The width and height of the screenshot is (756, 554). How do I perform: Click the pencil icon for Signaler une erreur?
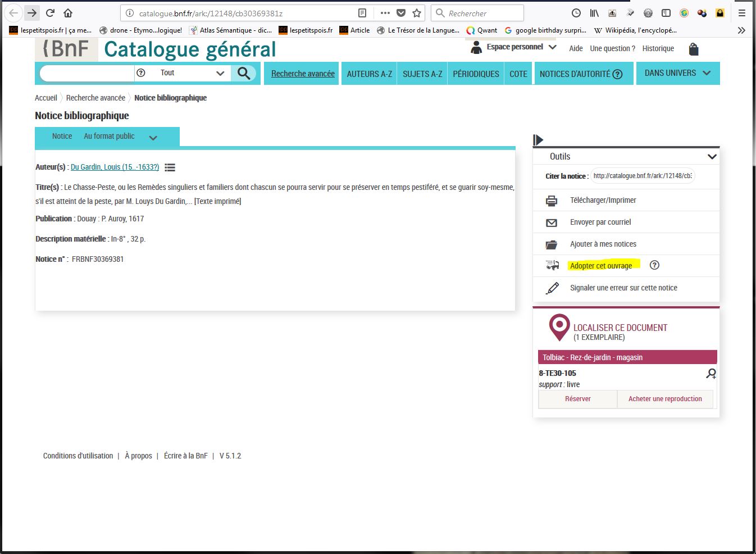click(552, 288)
